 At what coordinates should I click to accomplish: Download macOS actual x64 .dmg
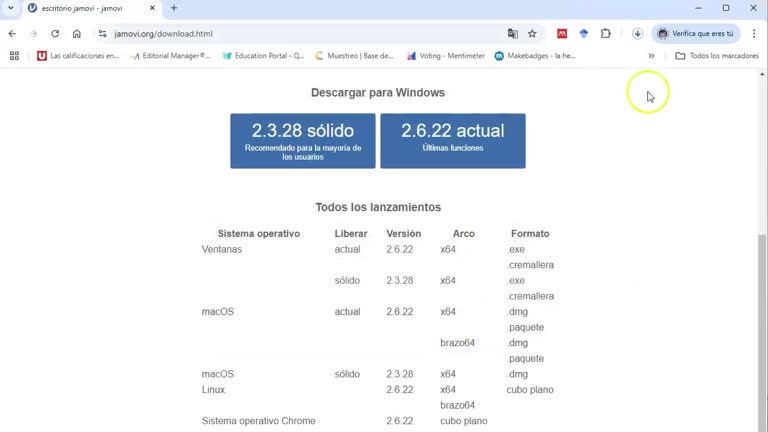click(518, 312)
